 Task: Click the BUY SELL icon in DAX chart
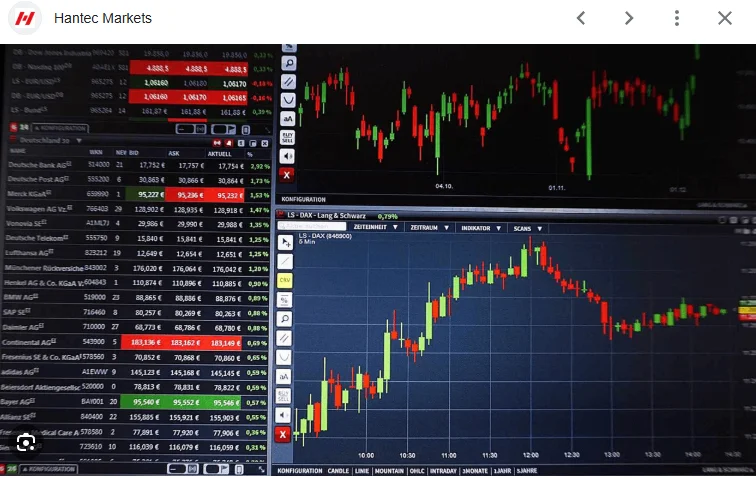[x=284, y=396]
